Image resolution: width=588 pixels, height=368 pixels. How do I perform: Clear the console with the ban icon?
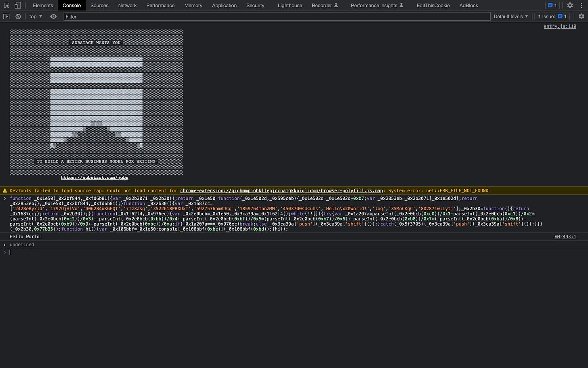tap(18, 16)
